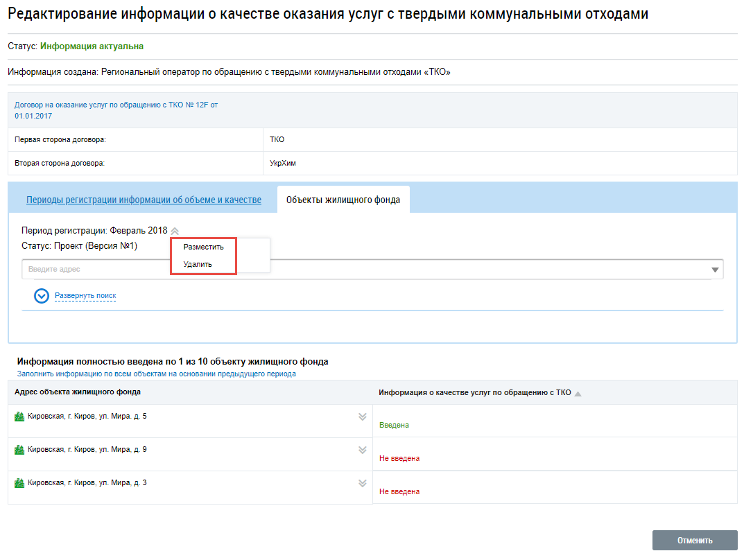Click address text Киров, ул. Мира, д. 5
This screenshot has width=744, height=560.
(87, 417)
